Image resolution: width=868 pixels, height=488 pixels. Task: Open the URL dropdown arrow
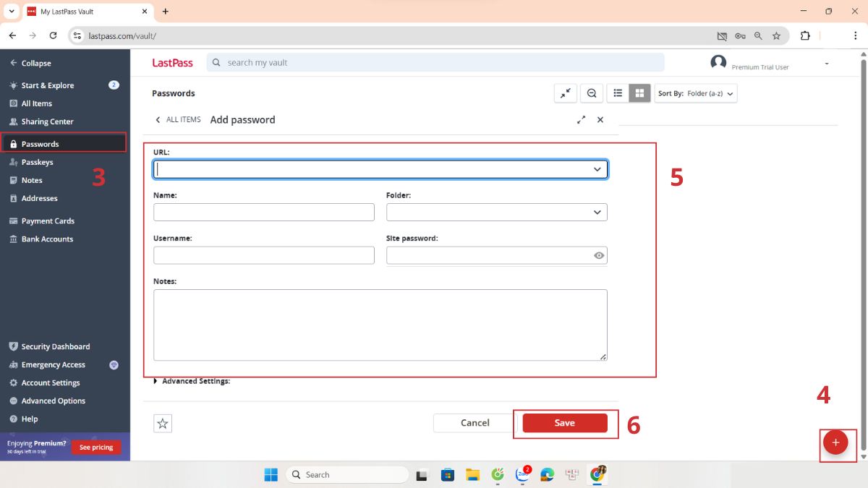[x=597, y=169]
